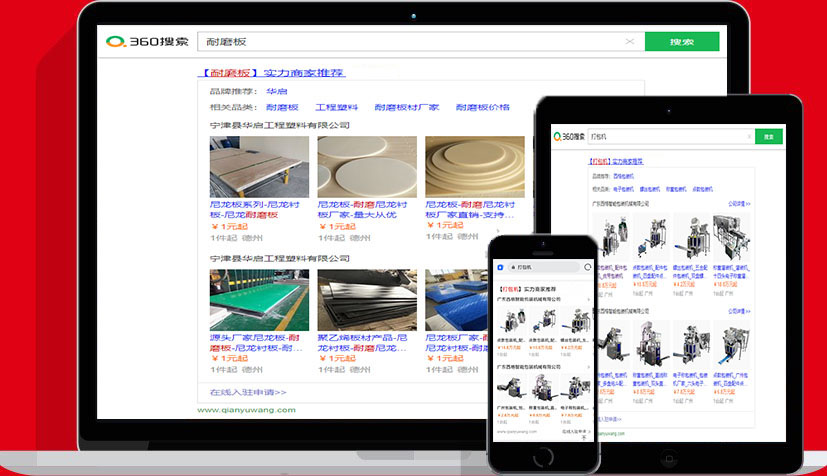Viewport: 827px width, 476px height.
Task: Tap the phone's round home button
Action: (543, 457)
